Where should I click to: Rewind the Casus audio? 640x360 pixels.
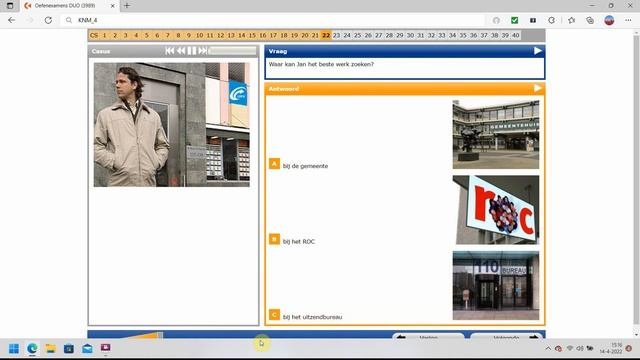[181, 51]
